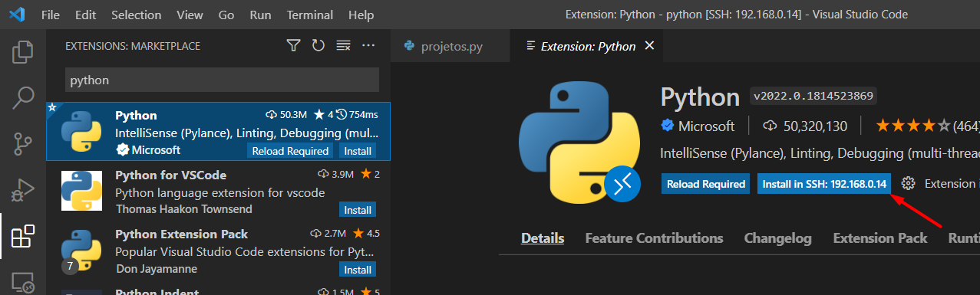The height and width of the screenshot is (295, 980).
Task: Open the Run and Debug view
Action: click(23, 189)
